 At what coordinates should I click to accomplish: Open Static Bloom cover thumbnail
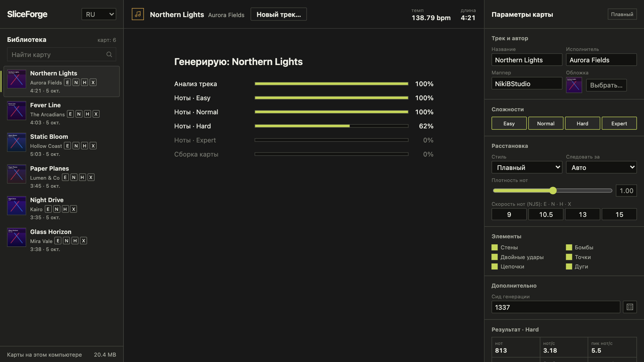click(16, 142)
